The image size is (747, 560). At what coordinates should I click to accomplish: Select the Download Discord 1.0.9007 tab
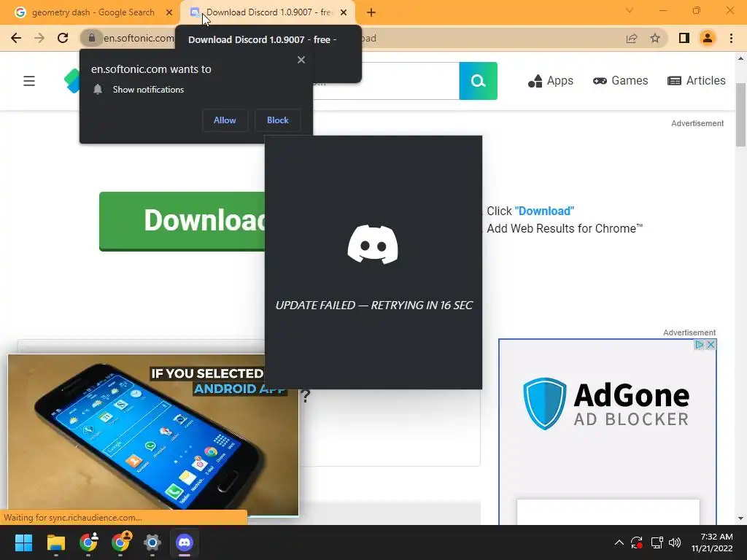pyautogui.click(x=268, y=12)
